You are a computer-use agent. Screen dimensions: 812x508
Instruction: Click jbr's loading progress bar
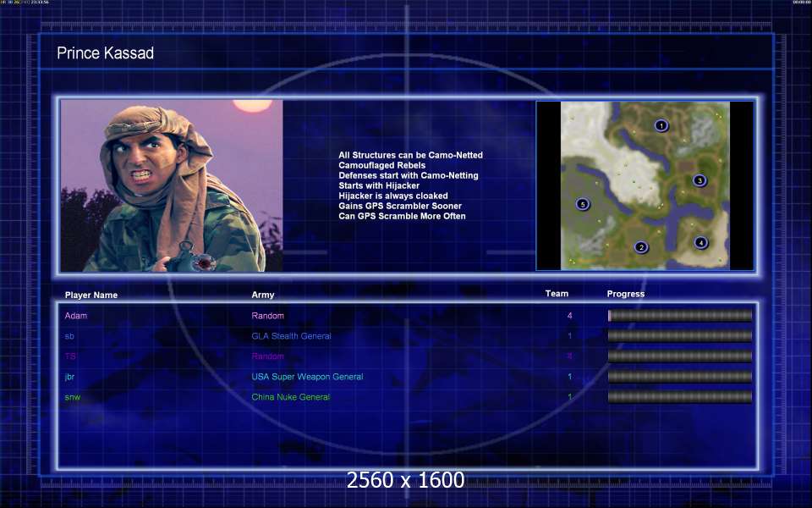(679, 376)
